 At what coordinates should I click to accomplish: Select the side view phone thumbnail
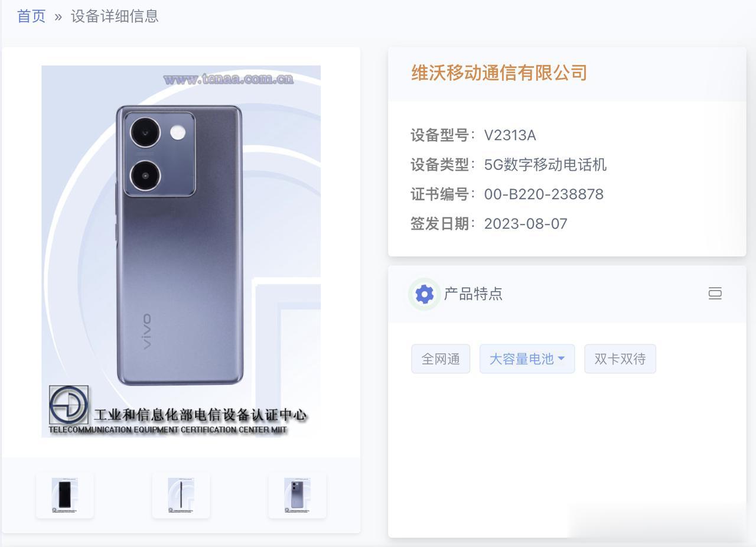pyautogui.click(x=181, y=495)
